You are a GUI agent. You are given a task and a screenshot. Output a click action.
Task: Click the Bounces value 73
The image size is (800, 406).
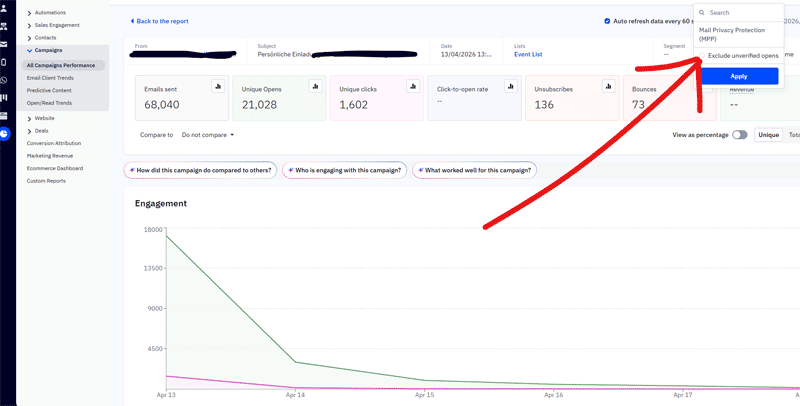pyautogui.click(x=638, y=105)
